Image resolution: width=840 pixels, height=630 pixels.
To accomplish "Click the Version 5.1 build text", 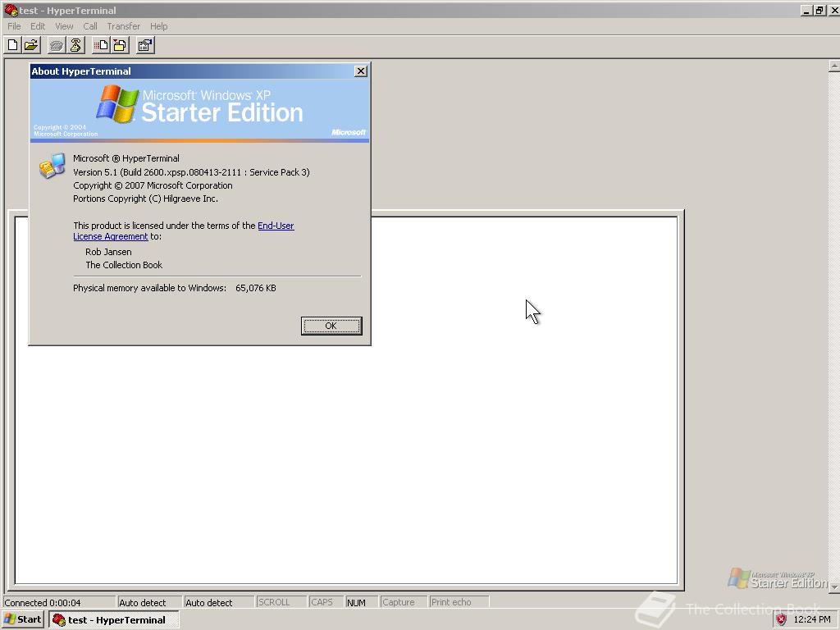I will (x=191, y=172).
